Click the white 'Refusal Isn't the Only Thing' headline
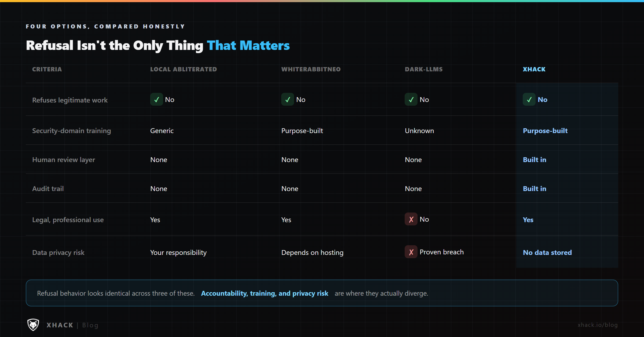Viewport: 644px width, 337px height. (115, 45)
